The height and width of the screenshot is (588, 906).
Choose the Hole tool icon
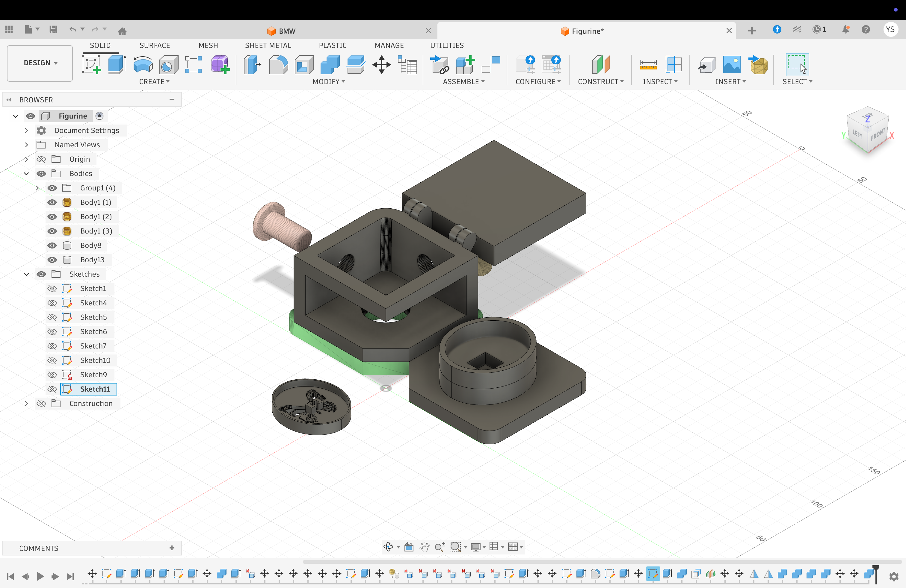point(169,65)
